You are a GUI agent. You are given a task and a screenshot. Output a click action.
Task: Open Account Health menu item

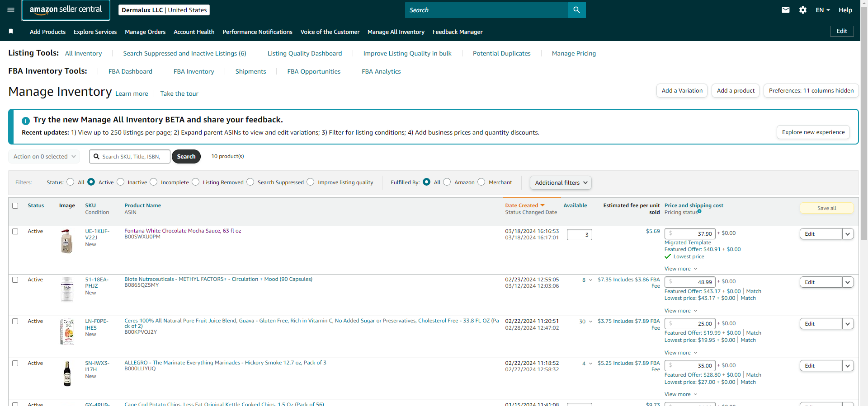point(194,32)
